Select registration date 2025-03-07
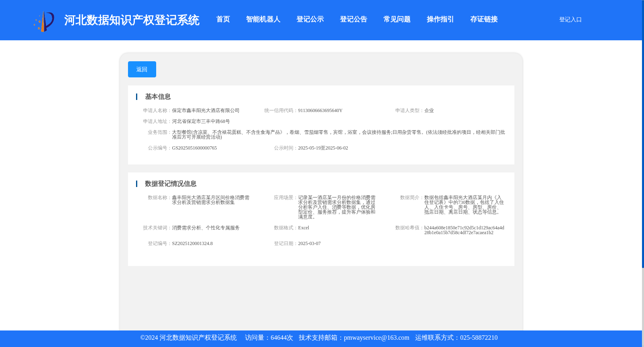The image size is (644, 347). click(x=309, y=243)
